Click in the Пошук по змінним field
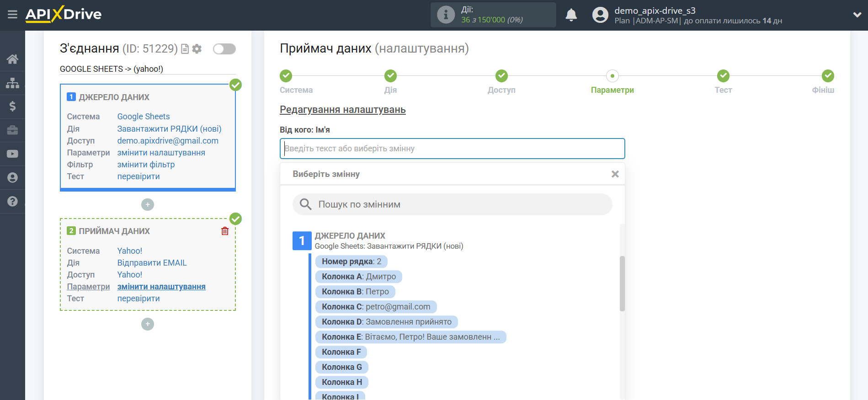The image size is (868, 400). click(x=452, y=204)
